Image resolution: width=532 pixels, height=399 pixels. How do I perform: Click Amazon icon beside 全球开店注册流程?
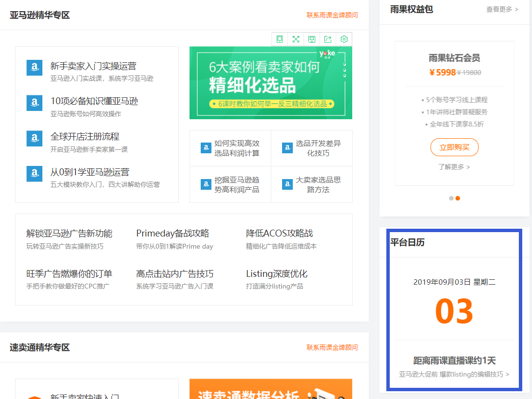[35, 138]
